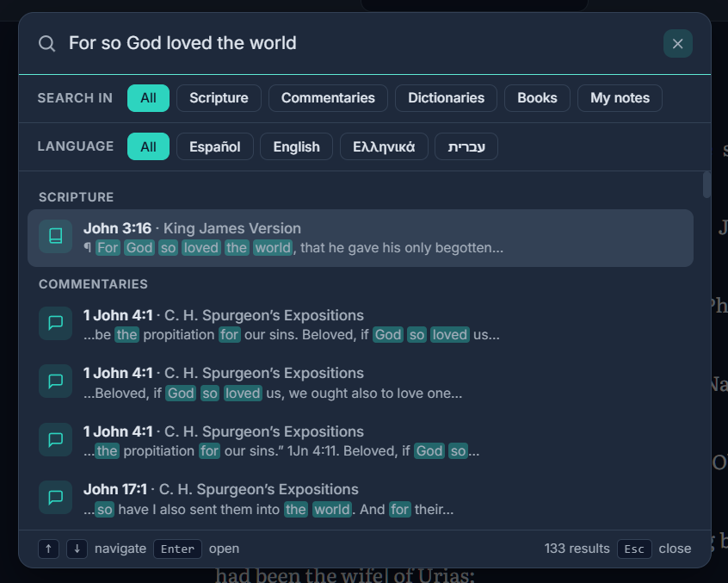The height and width of the screenshot is (583, 728).
Task: Clear search with the X button
Action: point(678,44)
